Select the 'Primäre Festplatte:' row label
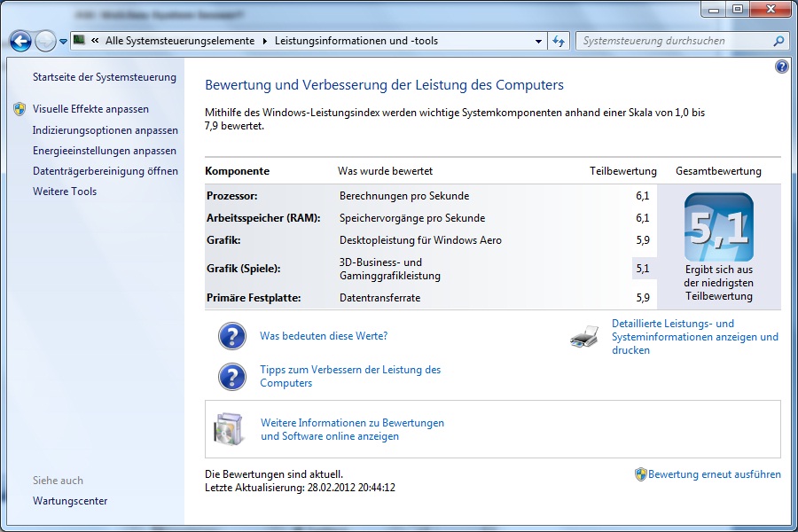 point(254,298)
